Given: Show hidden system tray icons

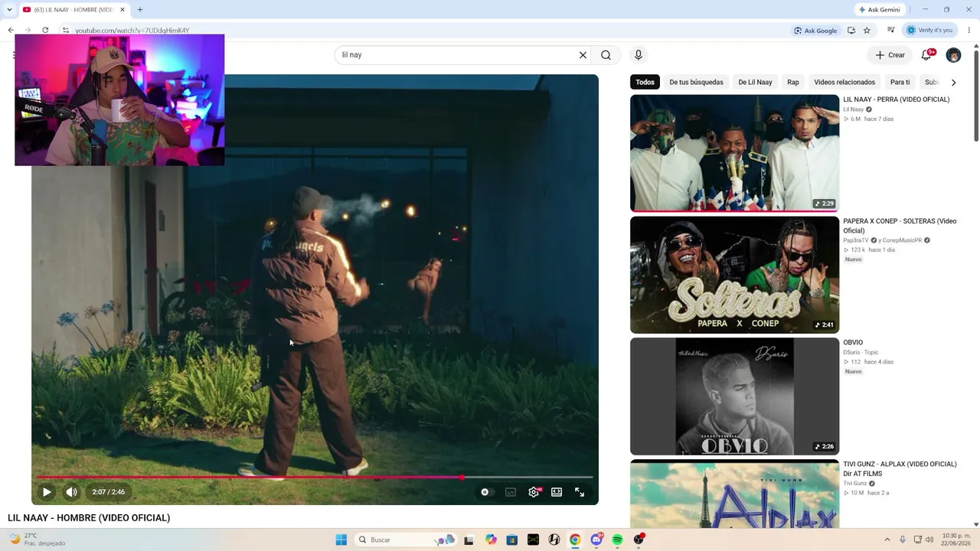Looking at the screenshot, I should 887,540.
